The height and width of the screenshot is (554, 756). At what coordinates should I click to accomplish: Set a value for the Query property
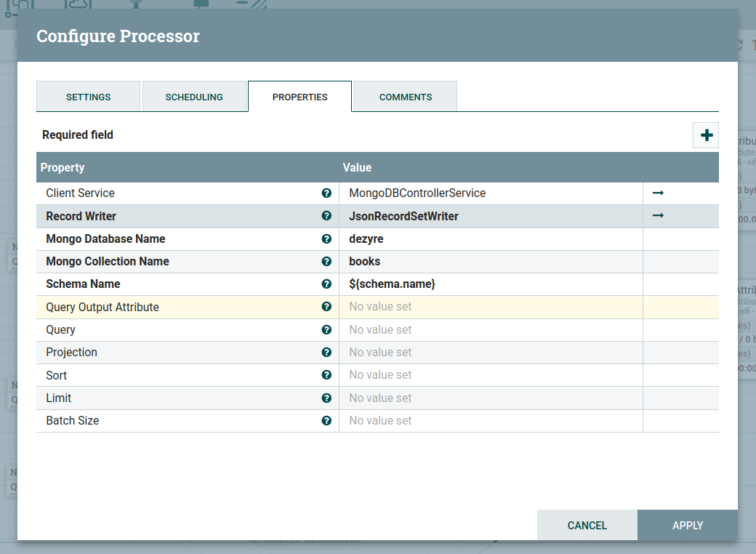491,329
